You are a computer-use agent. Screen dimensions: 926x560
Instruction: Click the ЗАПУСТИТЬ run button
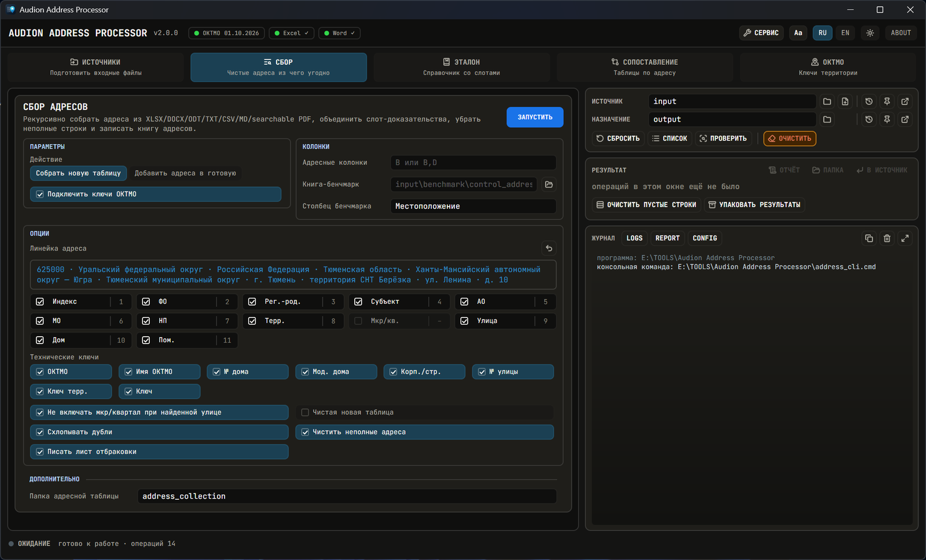pyautogui.click(x=535, y=117)
